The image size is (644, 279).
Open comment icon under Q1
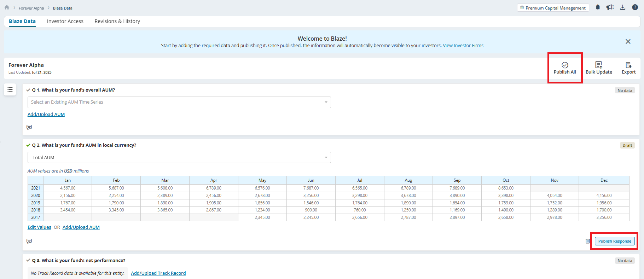(29, 127)
